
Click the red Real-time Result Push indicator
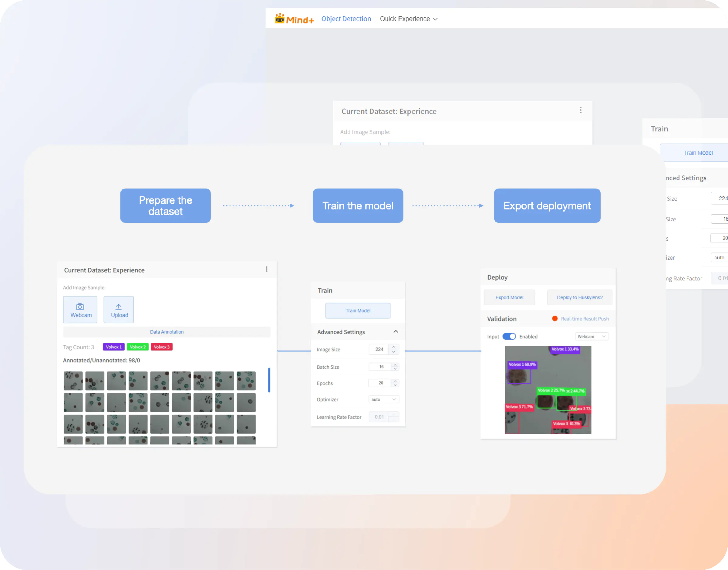(554, 319)
